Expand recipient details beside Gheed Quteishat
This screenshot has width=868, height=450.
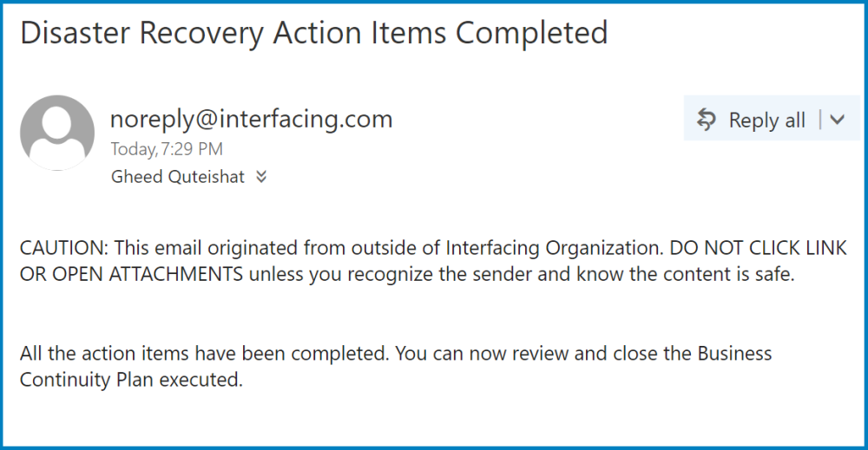click(x=261, y=178)
